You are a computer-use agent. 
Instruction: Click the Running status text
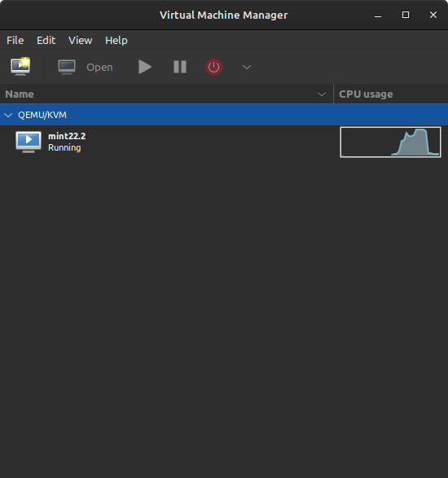pyautogui.click(x=64, y=147)
